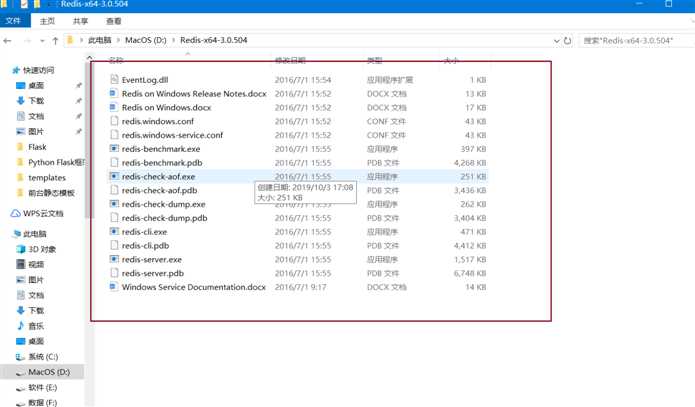Switch to the 共享 ribbon tab
Image resolution: width=695 pixels, height=407 pixels.
coord(80,21)
